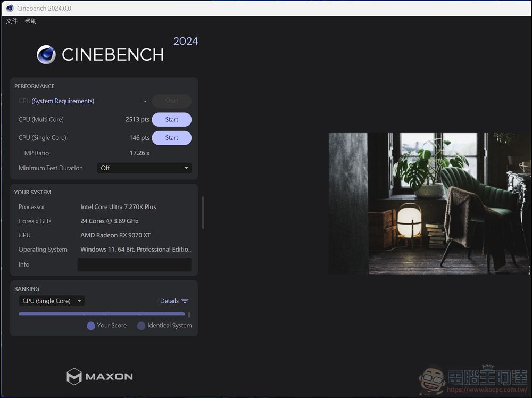Open the 文件 menu
The height and width of the screenshot is (398, 532).
pyautogui.click(x=12, y=21)
